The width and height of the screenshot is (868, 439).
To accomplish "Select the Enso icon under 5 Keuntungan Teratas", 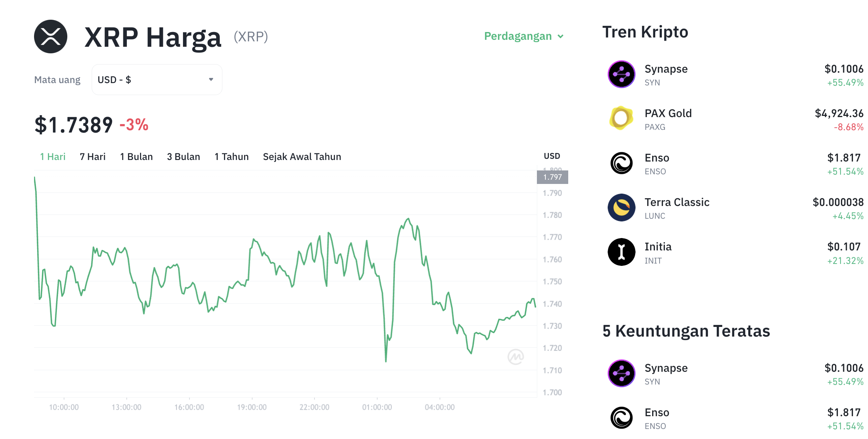I will click(621, 418).
